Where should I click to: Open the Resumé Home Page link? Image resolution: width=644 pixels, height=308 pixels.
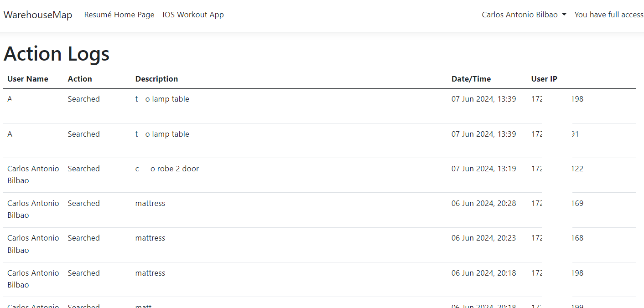click(x=119, y=15)
